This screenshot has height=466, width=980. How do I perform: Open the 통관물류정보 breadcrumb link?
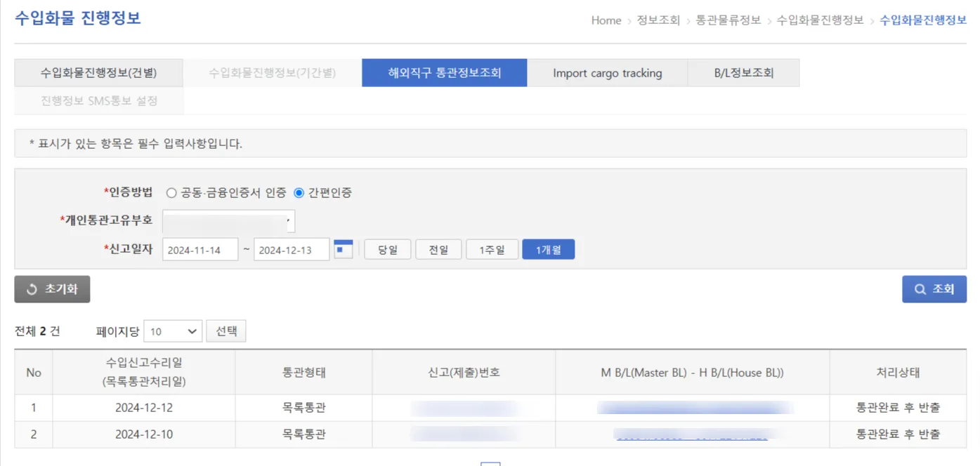coord(727,20)
